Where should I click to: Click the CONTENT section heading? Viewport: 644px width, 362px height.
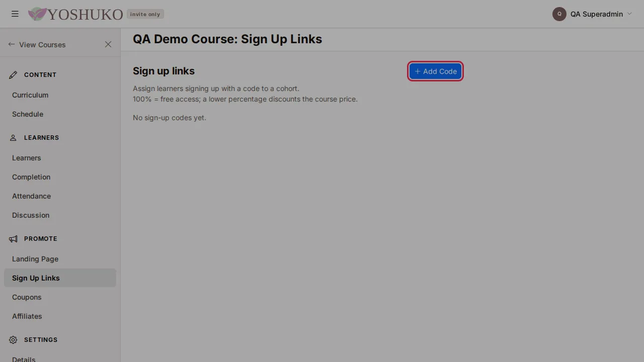[40, 75]
